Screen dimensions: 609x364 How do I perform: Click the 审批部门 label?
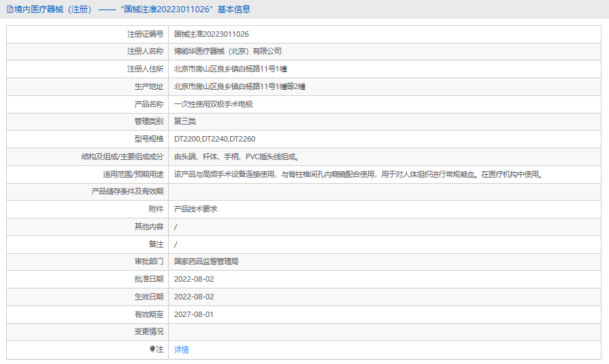point(149,261)
